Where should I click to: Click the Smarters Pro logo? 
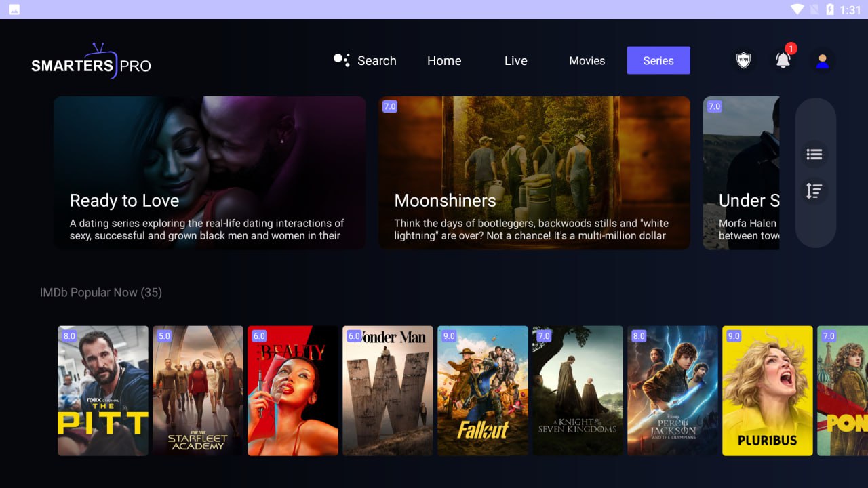point(91,62)
